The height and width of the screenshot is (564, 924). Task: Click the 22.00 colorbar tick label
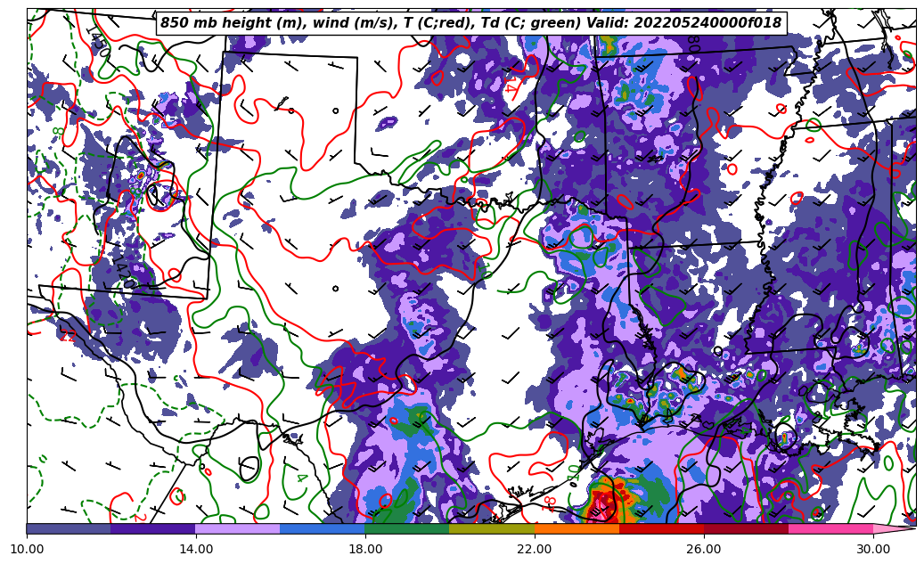(x=535, y=549)
